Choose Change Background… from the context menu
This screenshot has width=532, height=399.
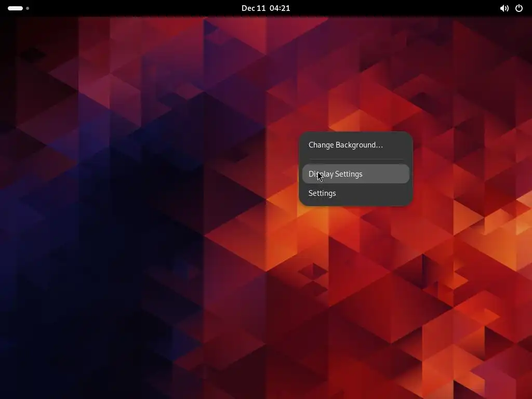click(355, 145)
